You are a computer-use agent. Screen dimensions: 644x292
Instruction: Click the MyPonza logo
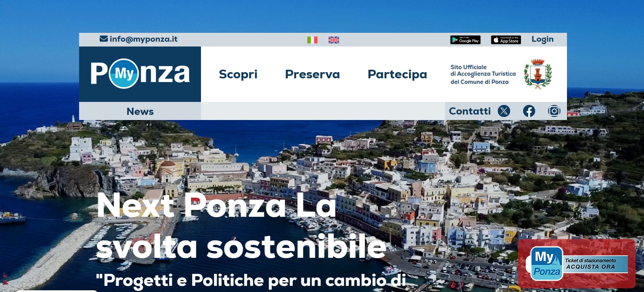click(140, 74)
